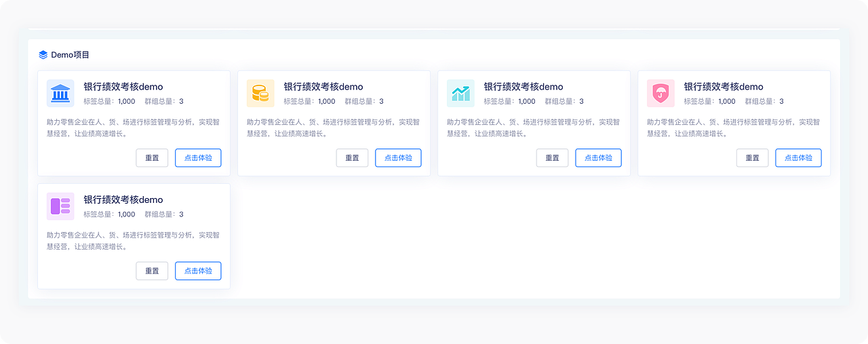
Task: Click 群组总量: 3 on the bank icon card
Action: [164, 101]
